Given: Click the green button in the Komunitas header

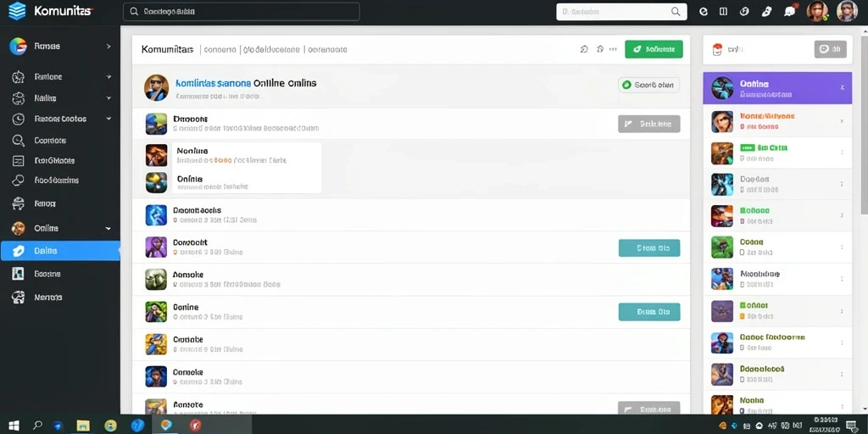Looking at the screenshot, I should tap(654, 49).
